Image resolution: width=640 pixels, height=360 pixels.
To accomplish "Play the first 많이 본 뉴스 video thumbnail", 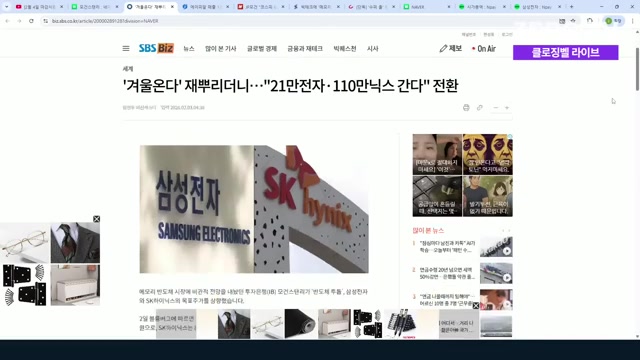I will point(496,247).
